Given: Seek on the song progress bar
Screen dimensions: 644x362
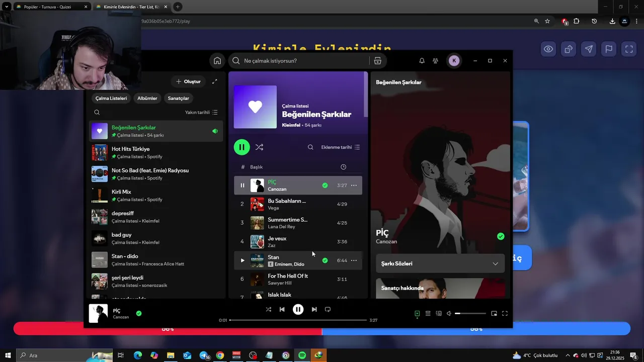Looking at the screenshot, I should 298,320.
